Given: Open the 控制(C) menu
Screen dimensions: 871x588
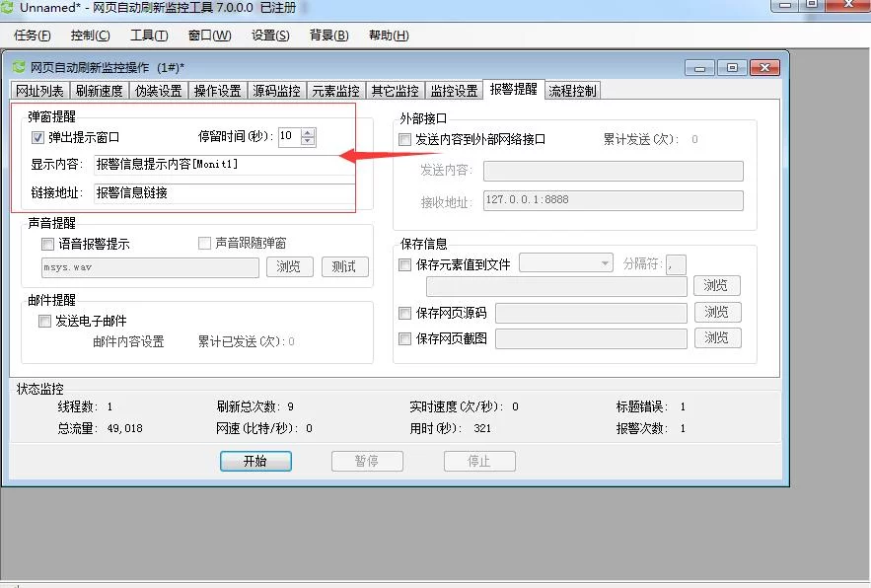Looking at the screenshot, I should [90, 36].
